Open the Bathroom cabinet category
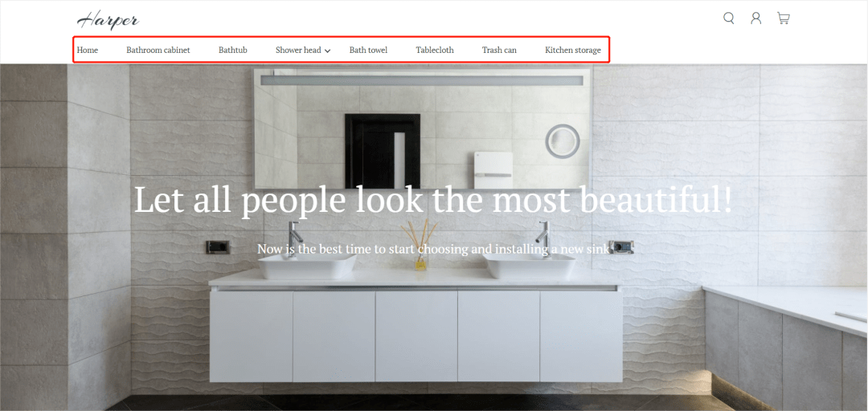This screenshot has width=868, height=411. 158,50
